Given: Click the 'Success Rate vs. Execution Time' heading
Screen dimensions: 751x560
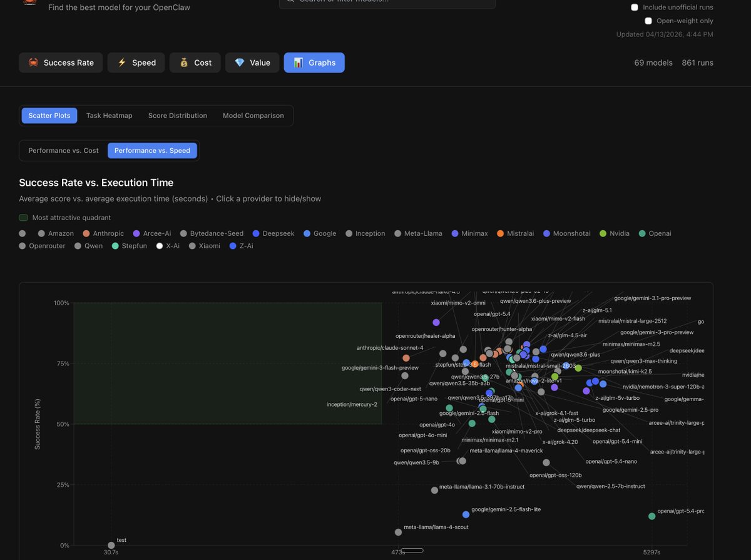Looking at the screenshot, I should point(96,183).
